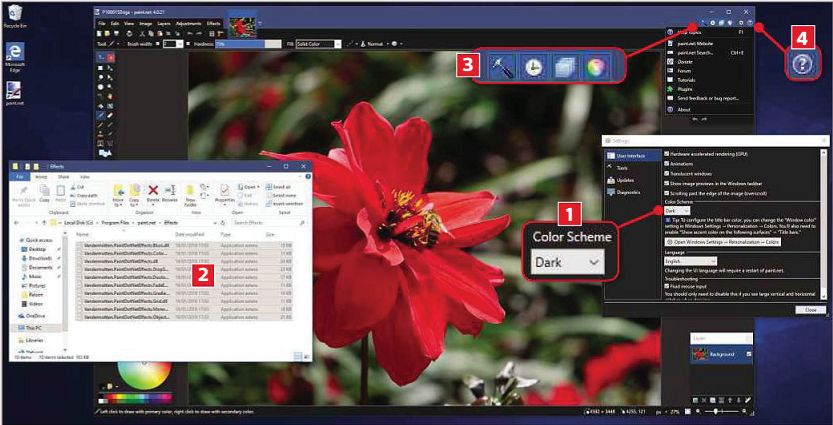Open the image list arrow beside thumbnail
The height and width of the screenshot is (425, 833).
pyautogui.click(x=260, y=23)
